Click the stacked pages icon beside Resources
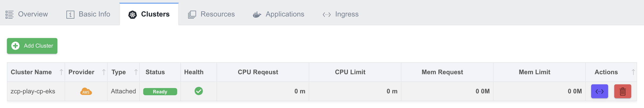The height and width of the screenshot is (108, 644). pos(192,14)
